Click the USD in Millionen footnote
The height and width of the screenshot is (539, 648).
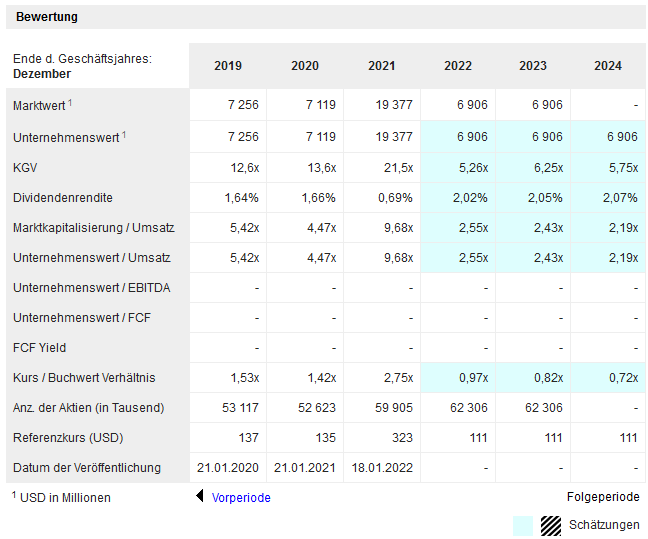(64, 497)
